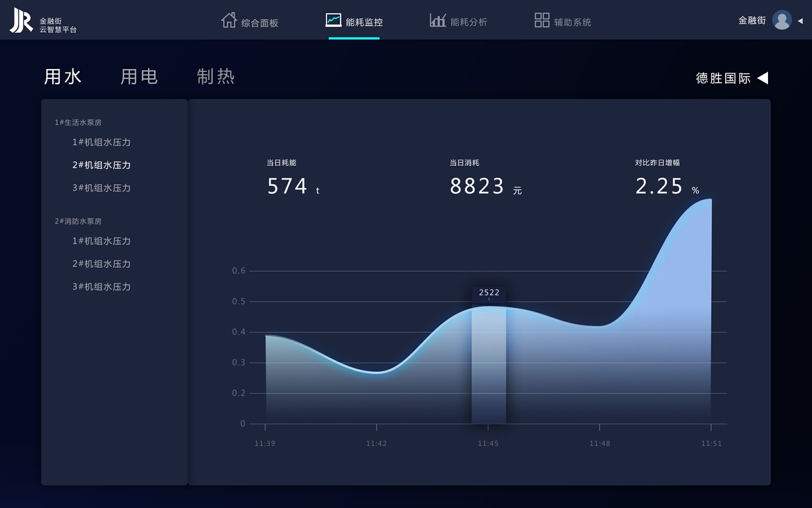Click the 0.4 y-axis label
The image size is (812, 508).
[x=238, y=332]
